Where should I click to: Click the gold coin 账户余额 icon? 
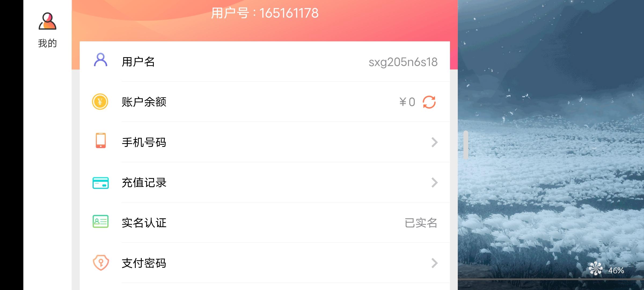[100, 102]
